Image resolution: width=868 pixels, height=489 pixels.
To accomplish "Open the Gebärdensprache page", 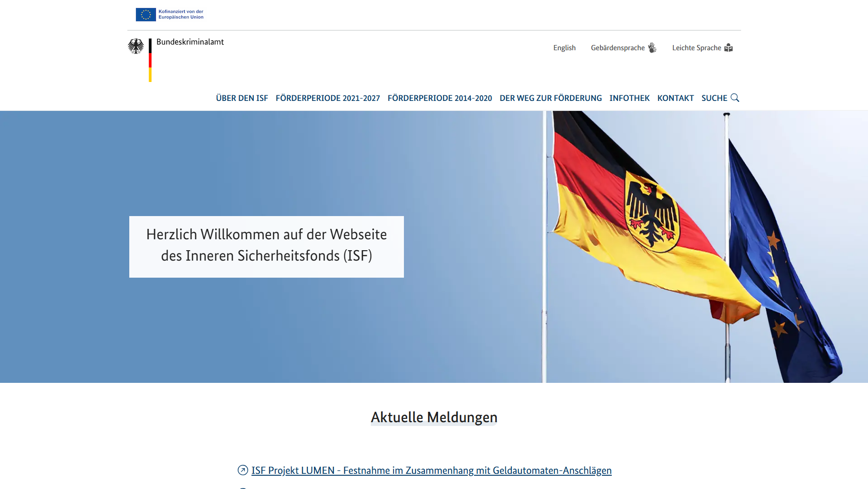I will point(624,48).
